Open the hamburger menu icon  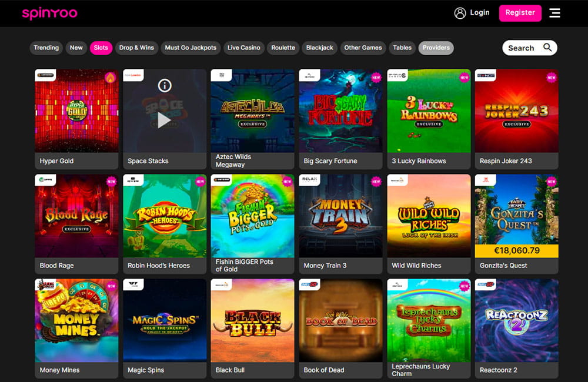(x=554, y=13)
